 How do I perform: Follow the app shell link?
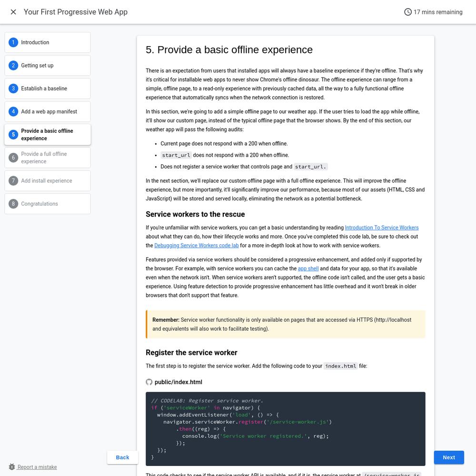click(x=308, y=268)
